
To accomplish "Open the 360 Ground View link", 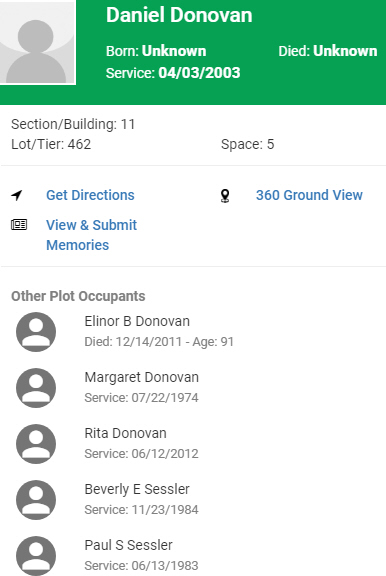I will (x=309, y=195).
